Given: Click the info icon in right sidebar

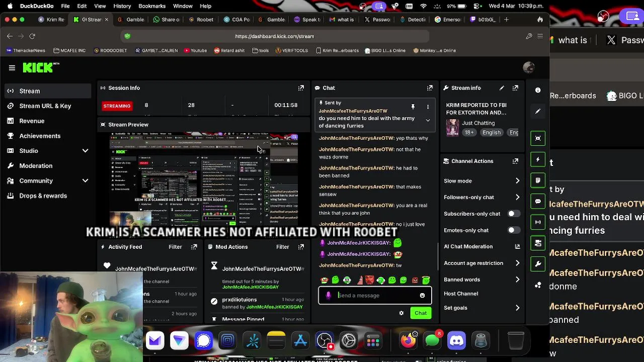Looking at the screenshot, I should 538,90.
